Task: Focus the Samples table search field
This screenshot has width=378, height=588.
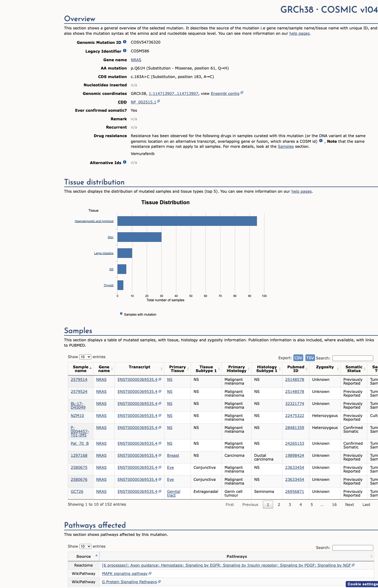Action: (x=353, y=358)
